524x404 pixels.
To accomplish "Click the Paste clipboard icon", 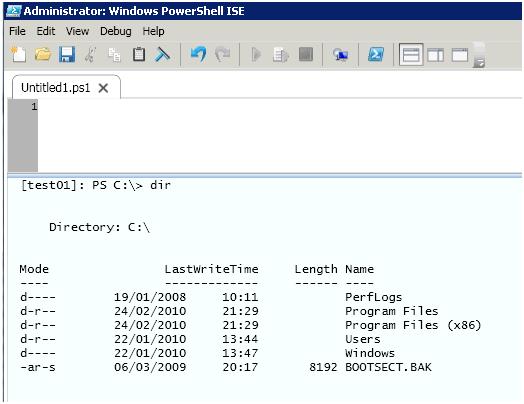I will [139, 54].
